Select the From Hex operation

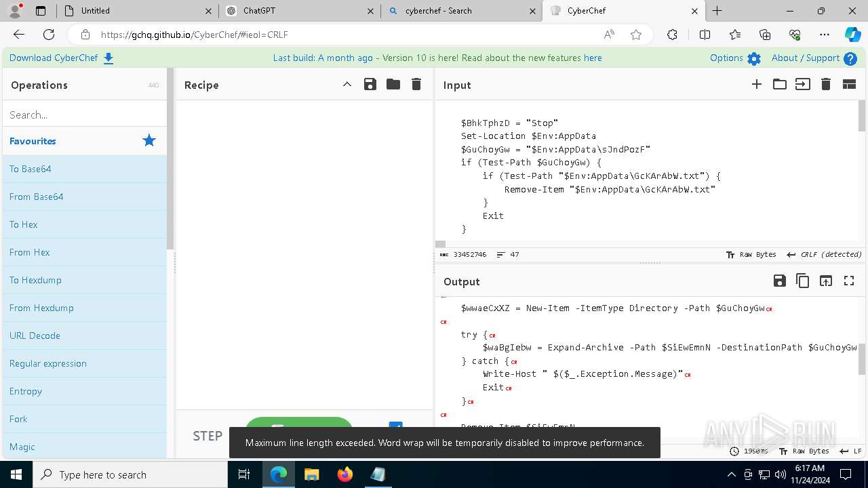coord(85,252)
